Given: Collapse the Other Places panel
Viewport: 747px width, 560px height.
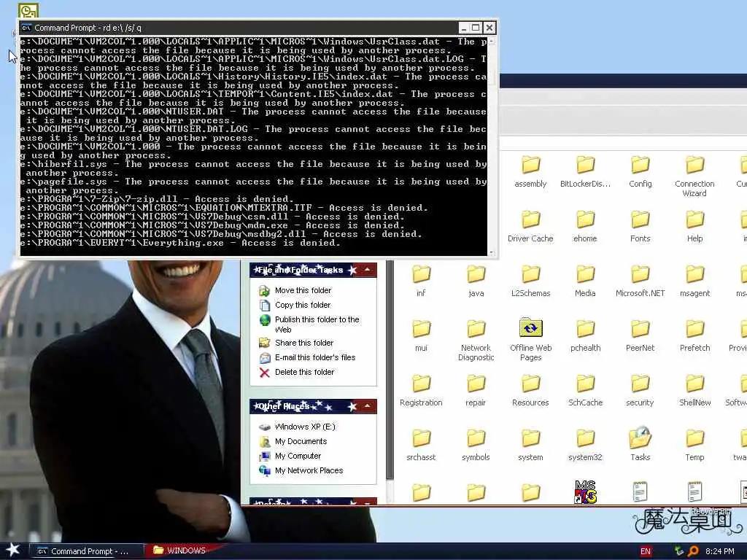Looking at the screenshot, I should pos(368,406).
